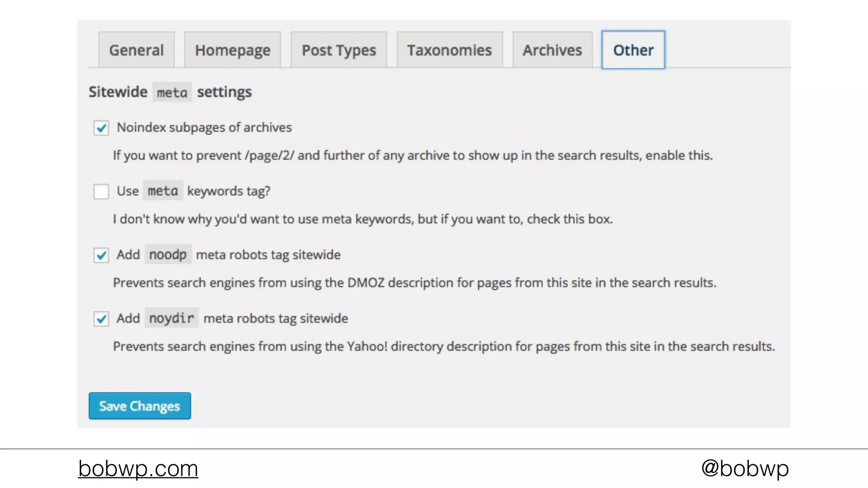Click the active Other tab

[633, 50]
